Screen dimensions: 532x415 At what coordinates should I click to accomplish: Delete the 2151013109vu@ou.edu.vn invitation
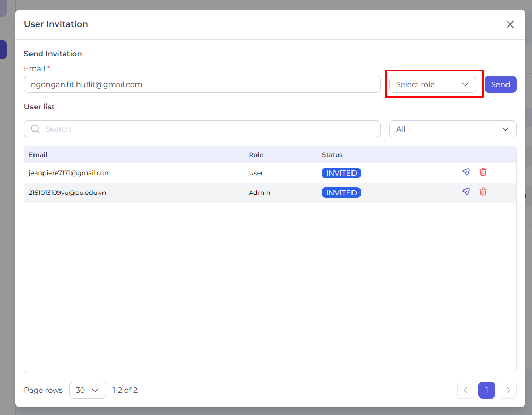point(483,192)
